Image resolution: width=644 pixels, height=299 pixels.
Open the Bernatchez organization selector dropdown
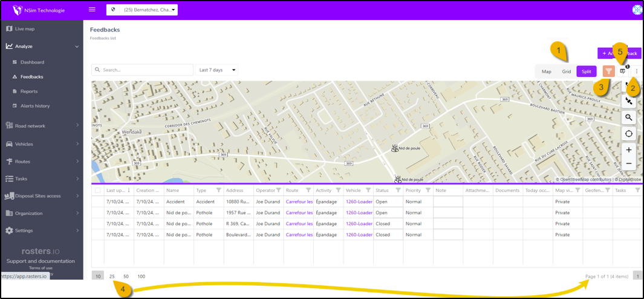point(141,10)
